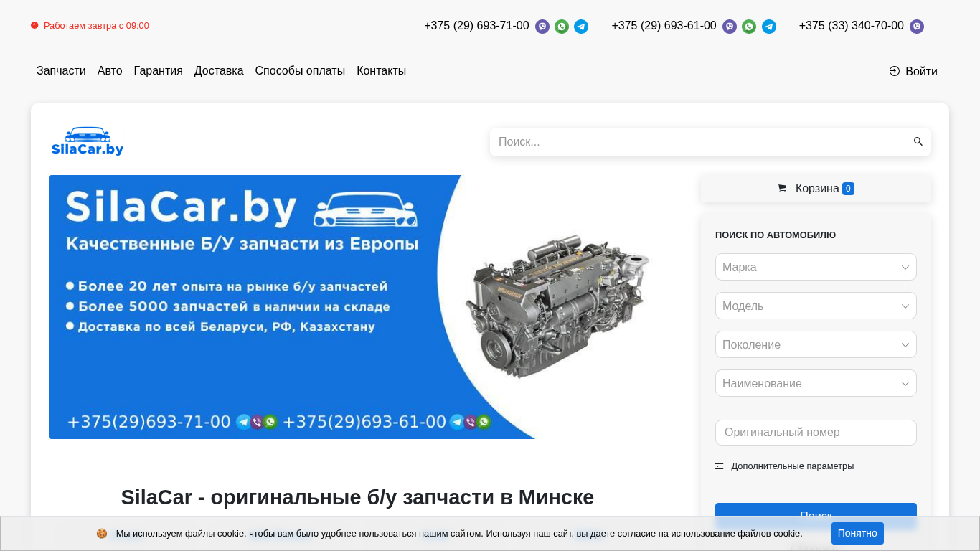This screenshot has height=551, width=980.
Task: Click the Оригинальный номер input field
Action: coord(816,433)
